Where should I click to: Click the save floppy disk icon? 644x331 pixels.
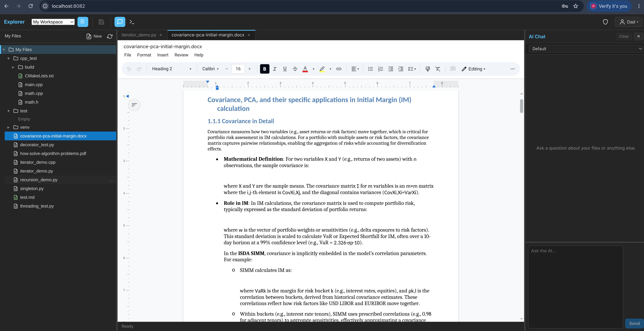[101, 22]
